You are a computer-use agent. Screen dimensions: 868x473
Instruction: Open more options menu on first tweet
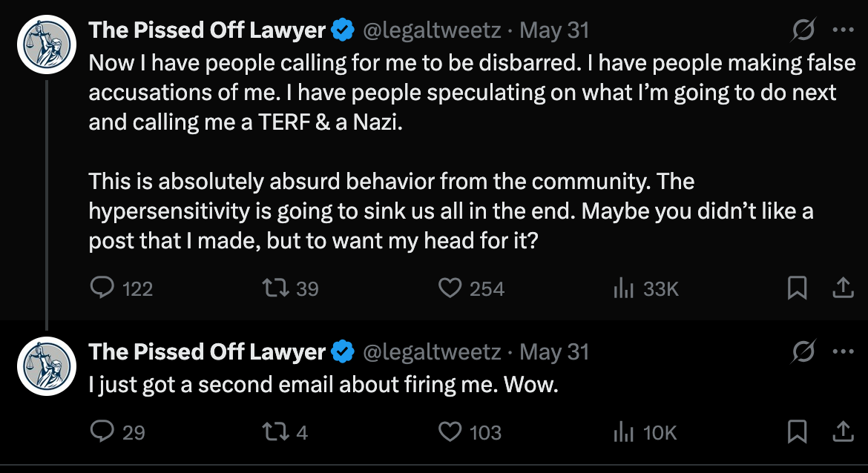click(843, 30)
